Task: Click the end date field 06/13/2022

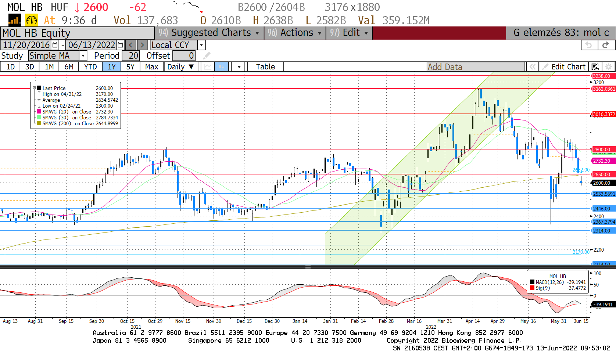Action: 92,45
